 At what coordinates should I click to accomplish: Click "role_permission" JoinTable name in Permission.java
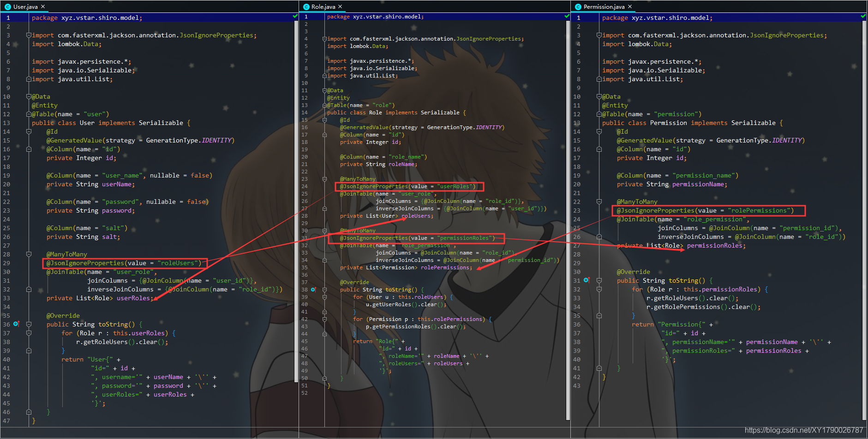pos(715,219)
